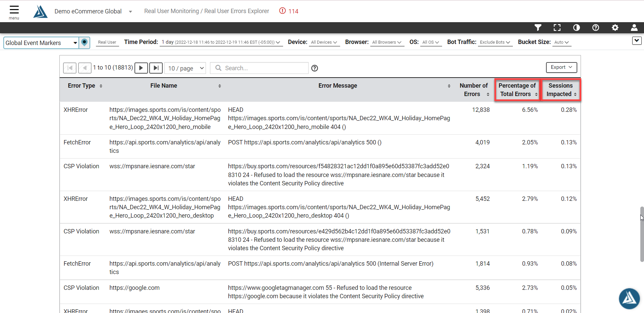Click the 4,019 errors cell
Viewport: 644px width, 313px height.
pos(482,142)
